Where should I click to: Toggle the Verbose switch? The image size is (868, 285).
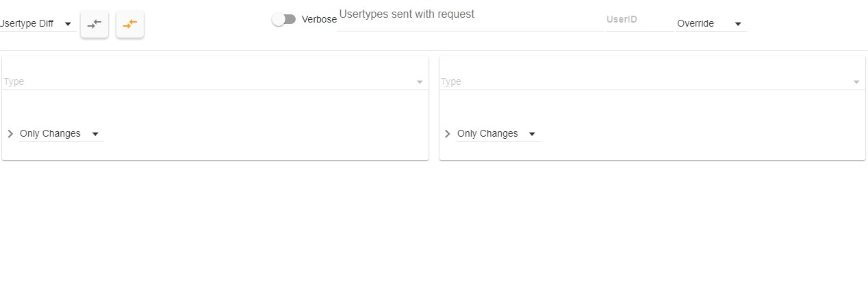tap(283, 20)
